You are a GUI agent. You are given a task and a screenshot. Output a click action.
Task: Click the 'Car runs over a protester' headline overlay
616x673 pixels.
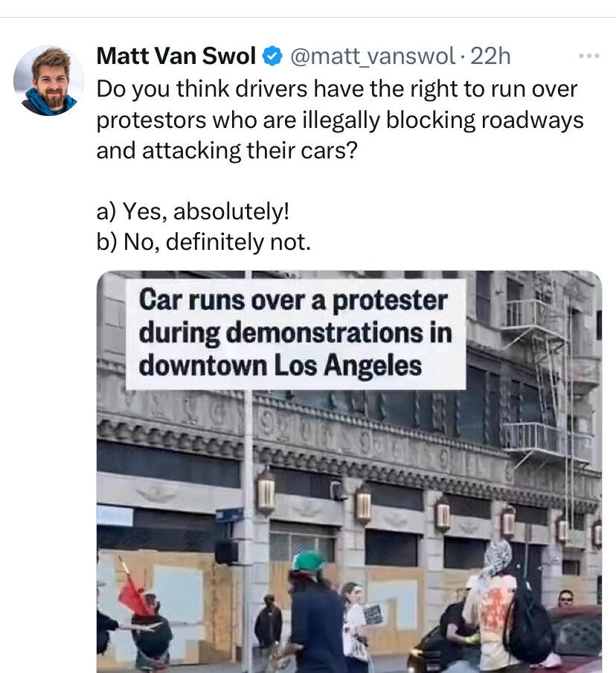[295, 333]
